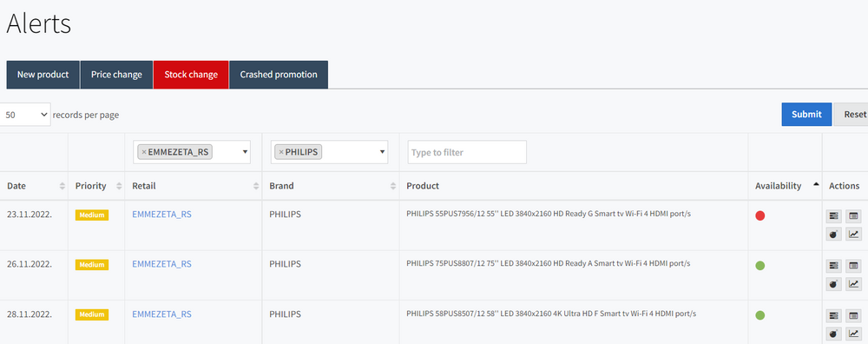The height and width of the screenshot is (344, 868).
Task: Open line chart icon for 23.11.2022 row
Action: point(853,235)
